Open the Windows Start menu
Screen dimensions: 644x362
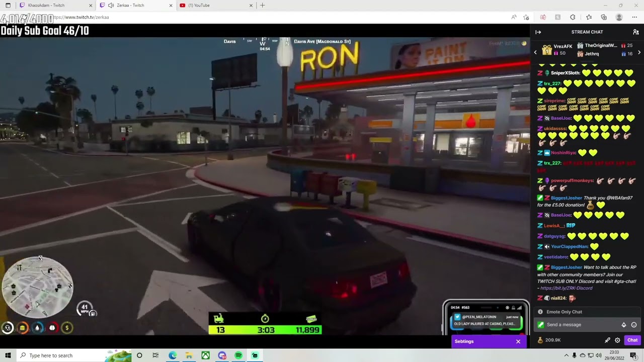click(8, 355)
